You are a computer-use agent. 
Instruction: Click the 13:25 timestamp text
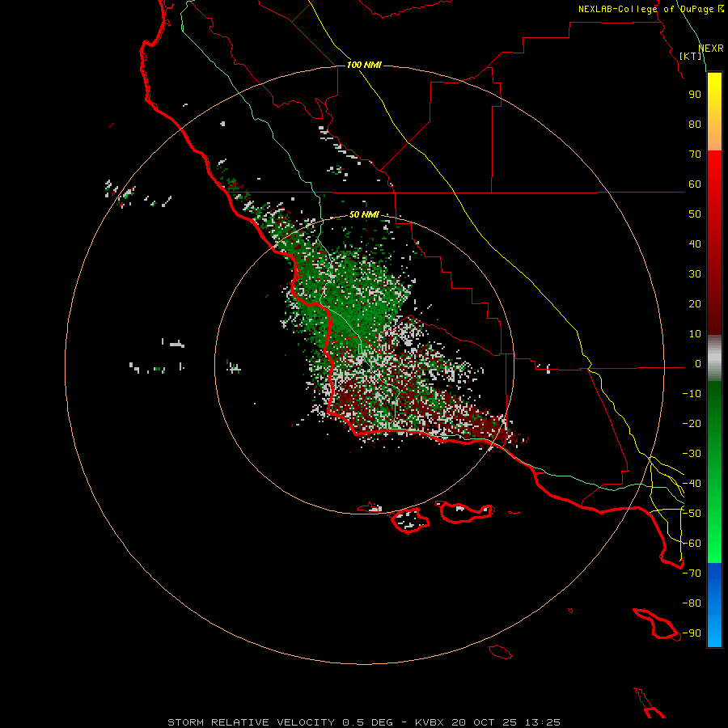pyautogui.click(x=543, y=722)
